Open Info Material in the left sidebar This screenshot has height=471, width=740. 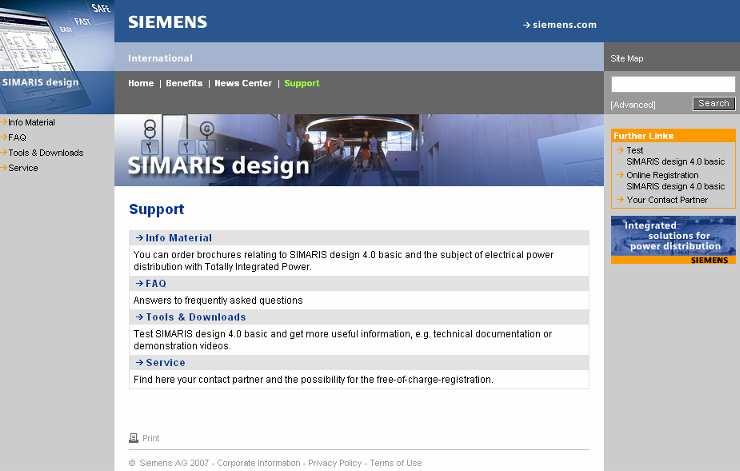(31, 122)
